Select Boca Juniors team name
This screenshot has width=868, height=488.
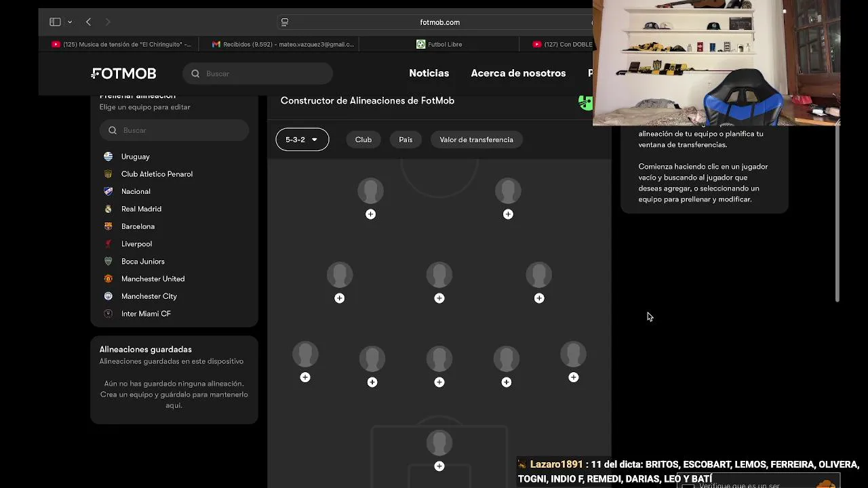pyautogui.click(x=143, y=262)
